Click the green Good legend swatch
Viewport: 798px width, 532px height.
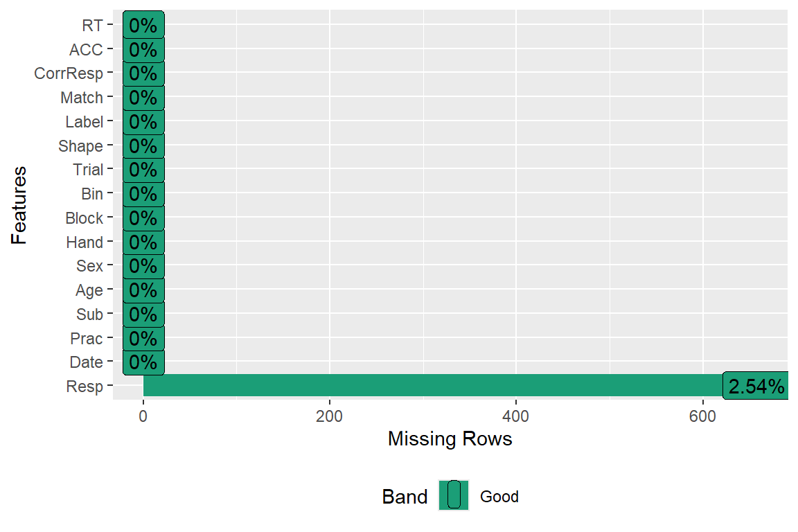click(x=454, y=495)
